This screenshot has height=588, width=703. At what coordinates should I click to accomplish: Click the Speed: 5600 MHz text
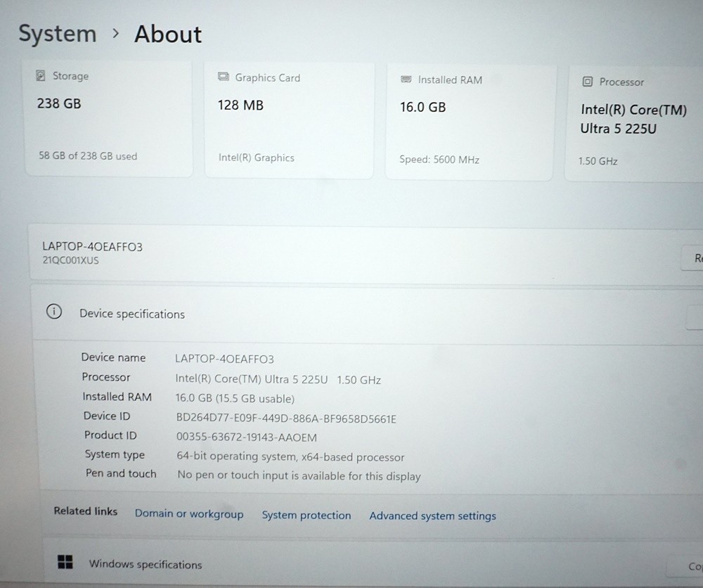[x=439, y=160]
